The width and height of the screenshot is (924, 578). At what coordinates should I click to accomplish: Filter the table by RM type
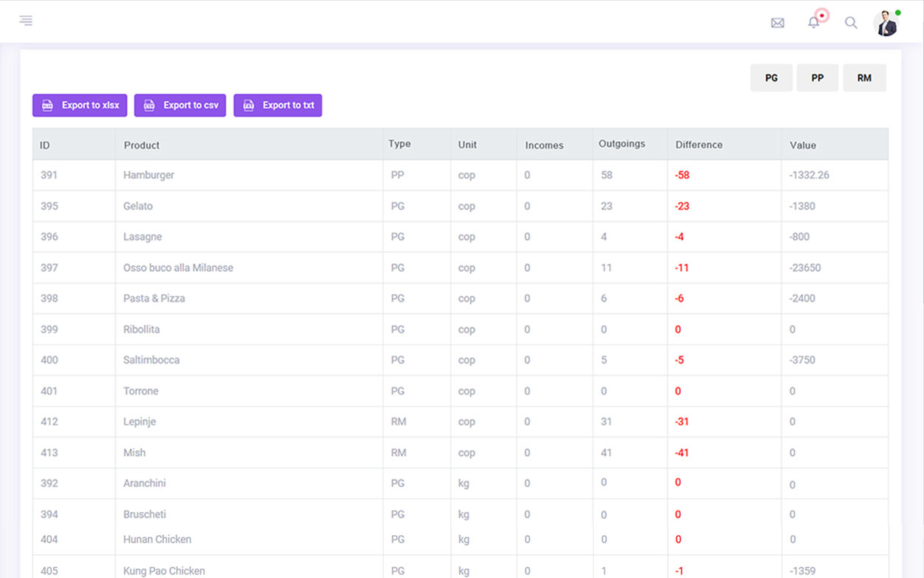[864, 78]
